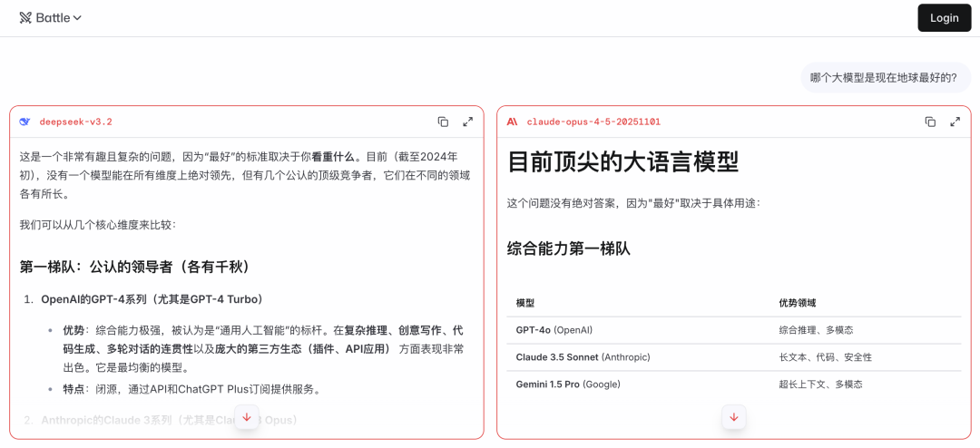Click the Anthropic logo beside claude-opus
Image resolution: width=980 pixels, height=448 pixels.
(513, 122)
